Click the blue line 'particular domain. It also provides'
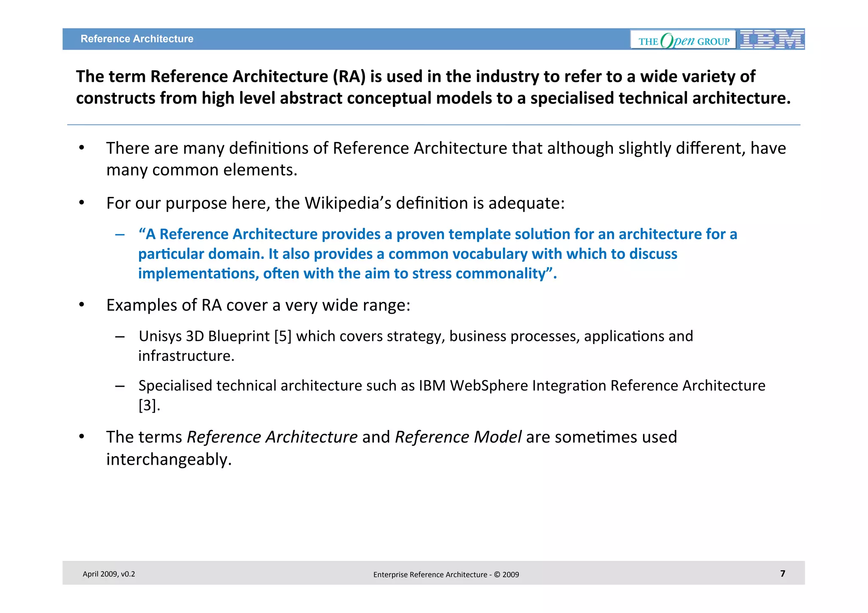 point(408,254)
